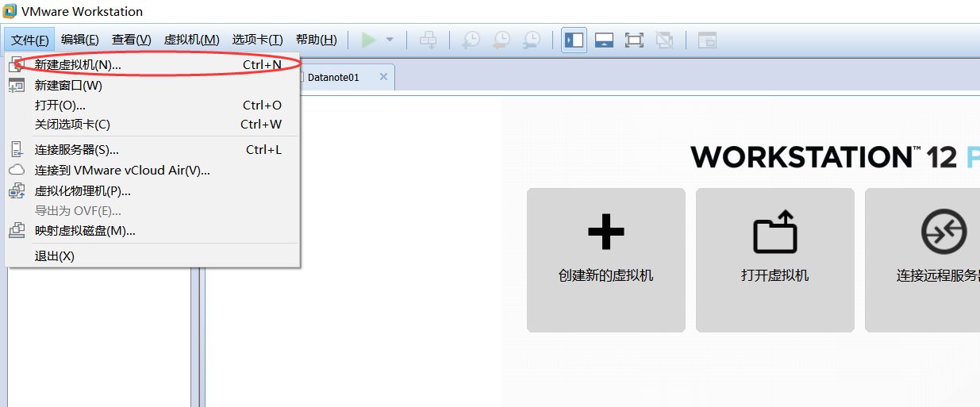Click the 连接远程服务器 tile

[922, 260]
